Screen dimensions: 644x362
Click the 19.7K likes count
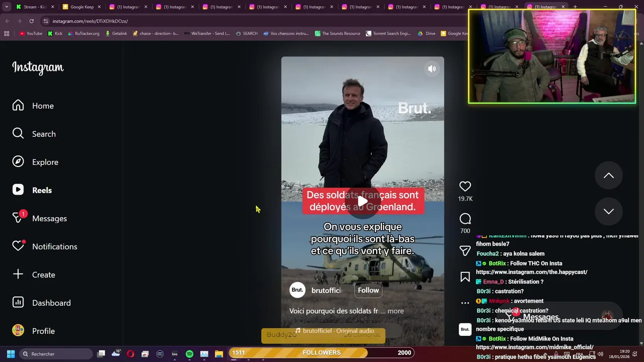click(465, 199)
